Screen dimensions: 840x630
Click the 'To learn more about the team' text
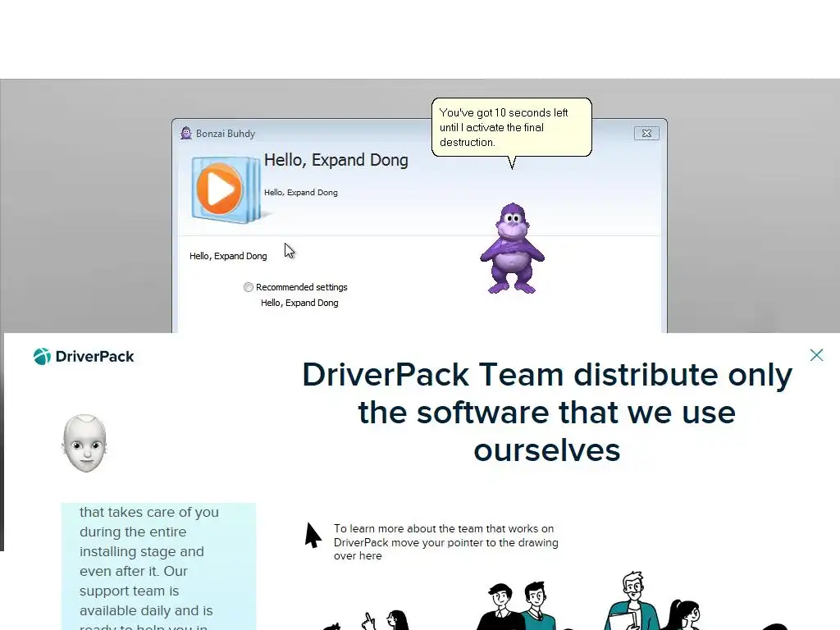pos(445,542)
